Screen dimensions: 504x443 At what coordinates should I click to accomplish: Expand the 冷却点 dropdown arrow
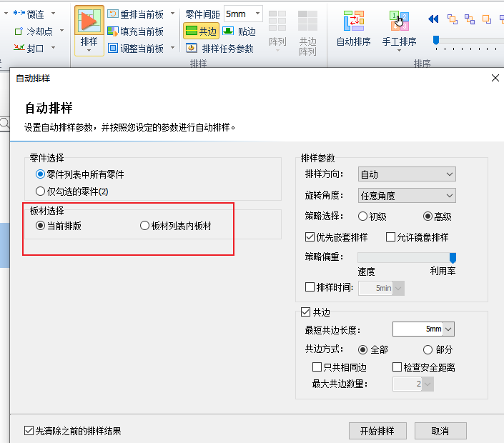point(61,31)
